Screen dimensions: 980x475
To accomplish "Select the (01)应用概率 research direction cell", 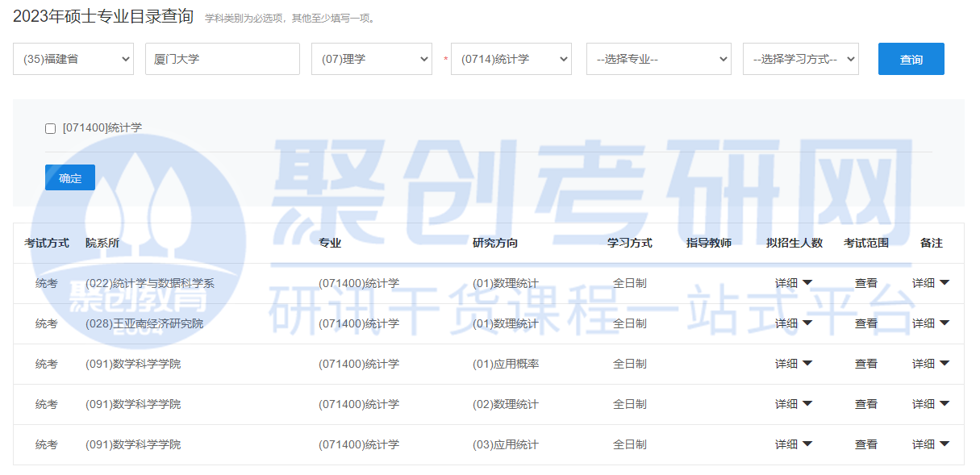I will pos(506,364).
